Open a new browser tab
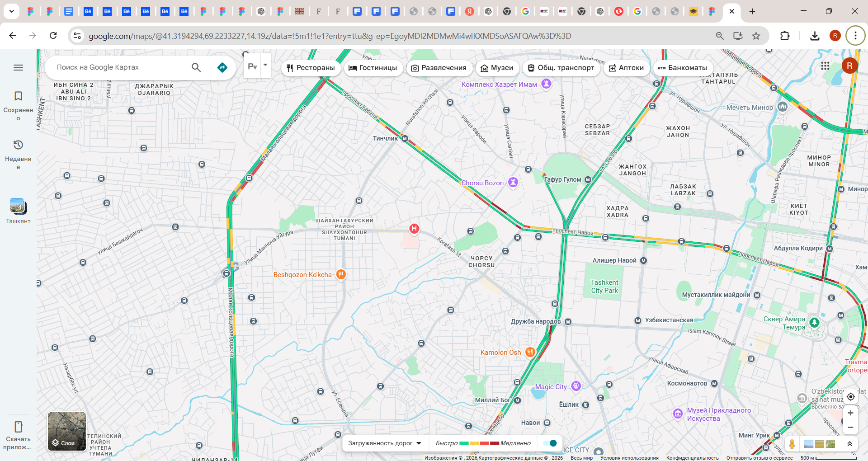The height and width of the screenshot is (461, 868). 752,11
